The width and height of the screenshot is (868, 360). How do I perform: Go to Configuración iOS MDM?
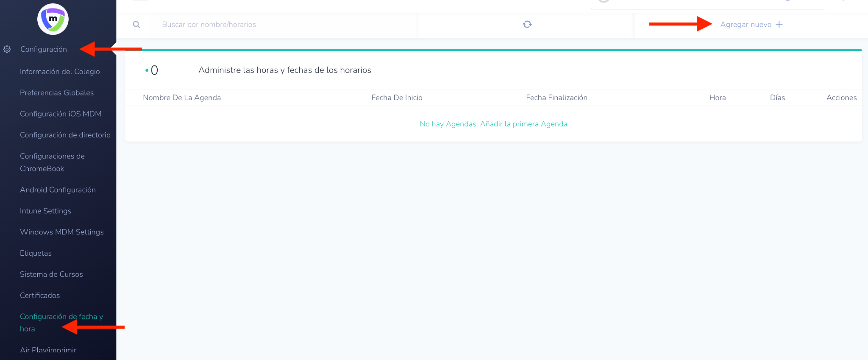tap(61, 114)
